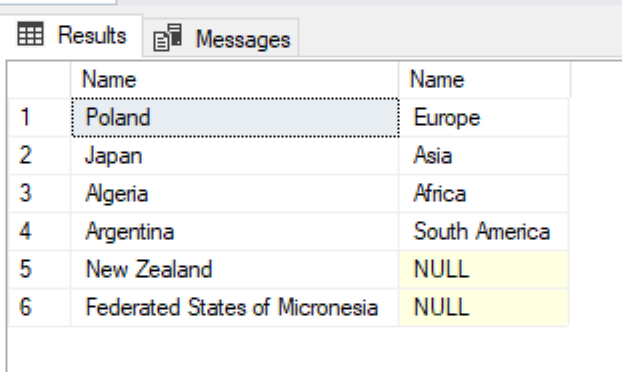Select the New Zealand cell
The width and height of the screenshot is (622, 372).
pos(234,270)
